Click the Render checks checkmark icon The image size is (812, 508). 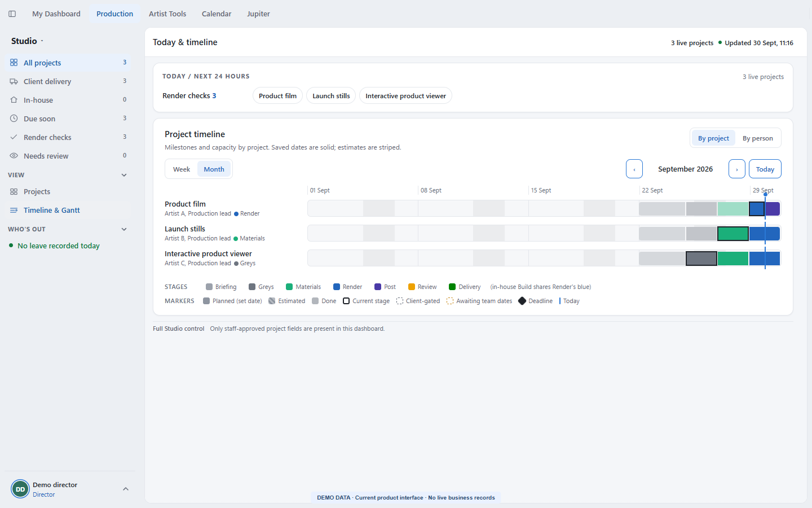(14, 137)
